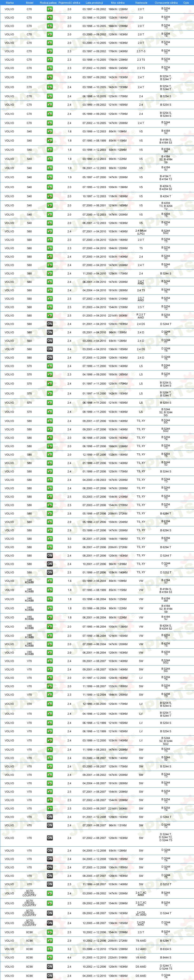Click petrol icon in XC90 3.2 row
Viewport: 194px width, 980px height.
[x=50, y=949]
